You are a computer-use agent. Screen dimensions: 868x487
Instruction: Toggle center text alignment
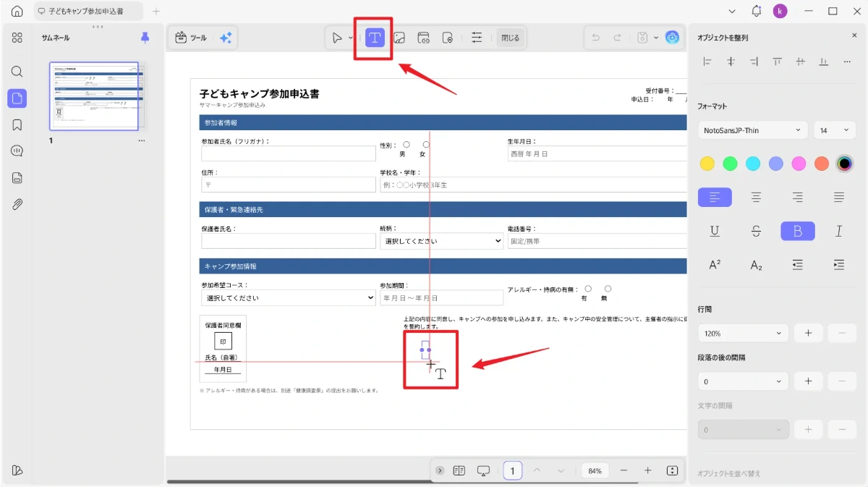756,197
